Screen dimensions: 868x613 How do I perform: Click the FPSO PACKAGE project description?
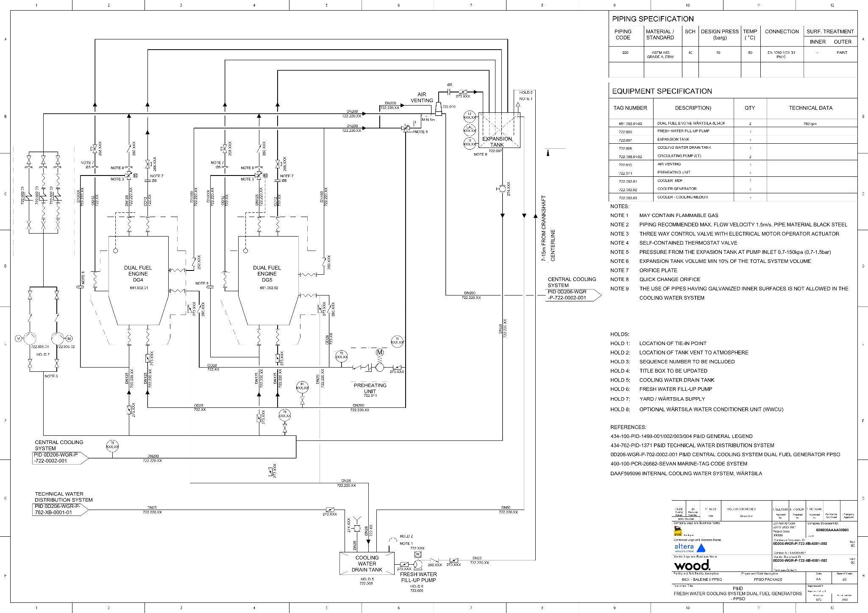tap(768, 580)
